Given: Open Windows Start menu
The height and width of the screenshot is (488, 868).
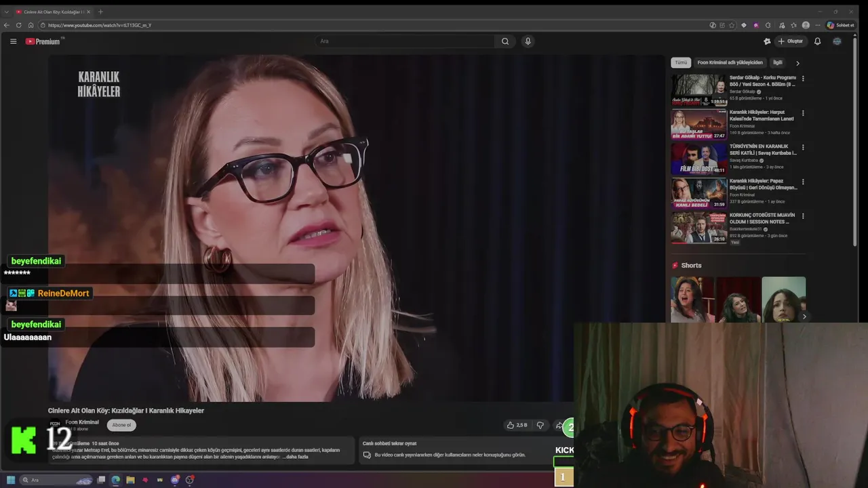Looking at the screenshot, I should pos(11,480).
